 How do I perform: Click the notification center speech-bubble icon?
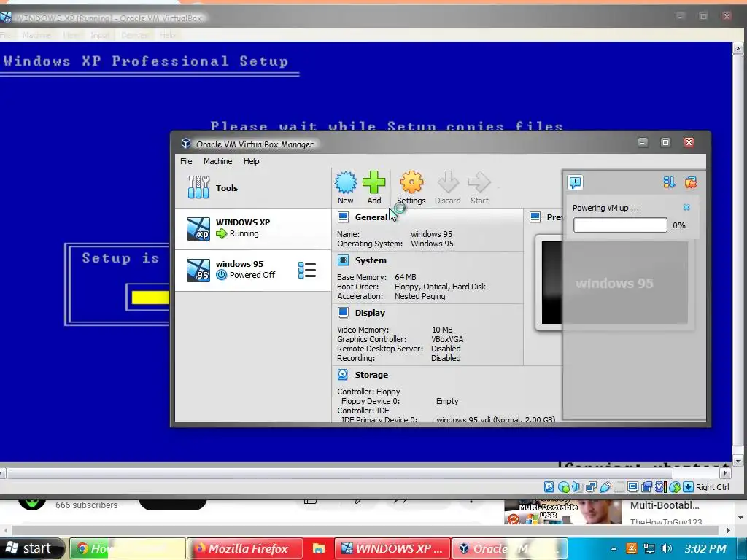[x=576, y=182]
